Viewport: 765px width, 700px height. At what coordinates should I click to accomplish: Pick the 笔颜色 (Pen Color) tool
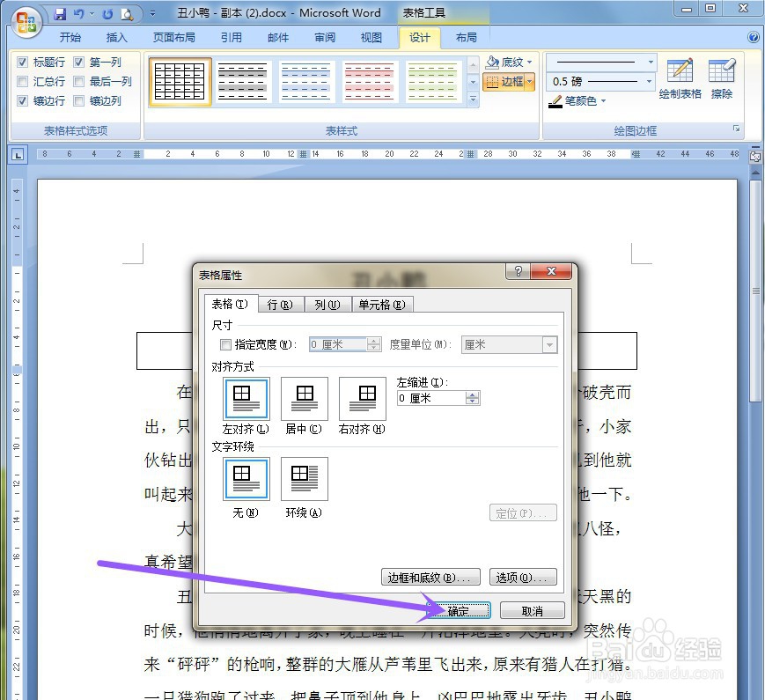[577, 100]
